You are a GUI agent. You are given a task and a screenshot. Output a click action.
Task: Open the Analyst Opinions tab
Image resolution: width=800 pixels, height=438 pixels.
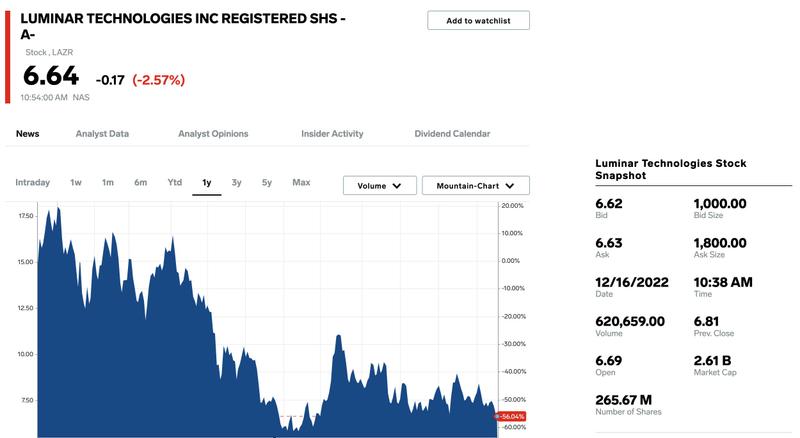213,134
